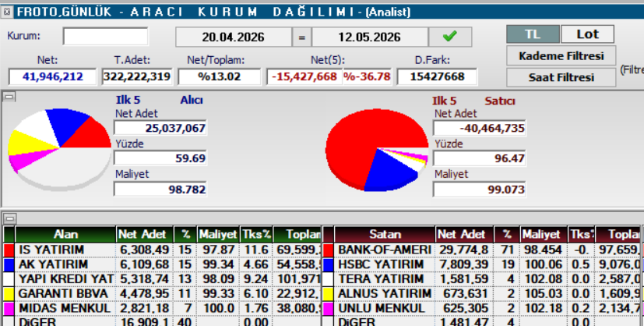644x326 pixels.
Task: Click the start date 20.04.2026 field
Action: pos(234,37)
